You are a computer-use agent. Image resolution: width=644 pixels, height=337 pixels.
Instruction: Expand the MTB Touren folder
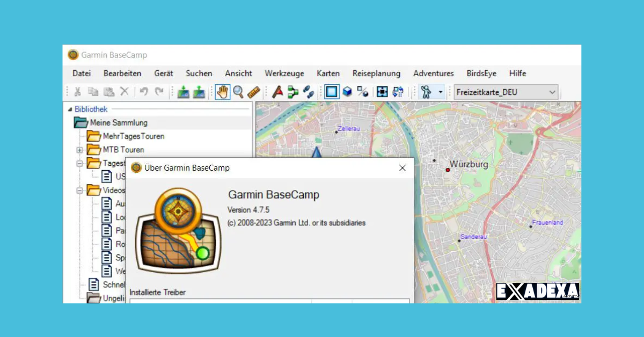pos(80,149)
